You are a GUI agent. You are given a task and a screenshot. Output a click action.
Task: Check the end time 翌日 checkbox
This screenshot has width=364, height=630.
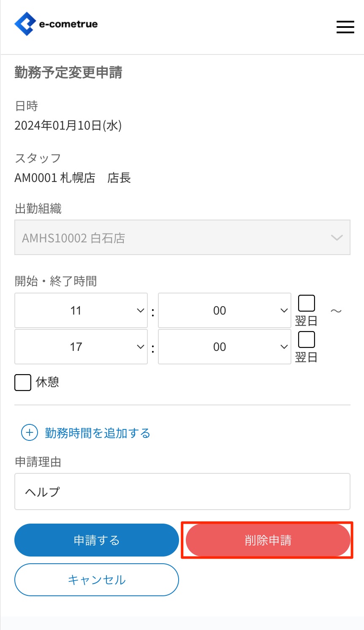point(307,339)
